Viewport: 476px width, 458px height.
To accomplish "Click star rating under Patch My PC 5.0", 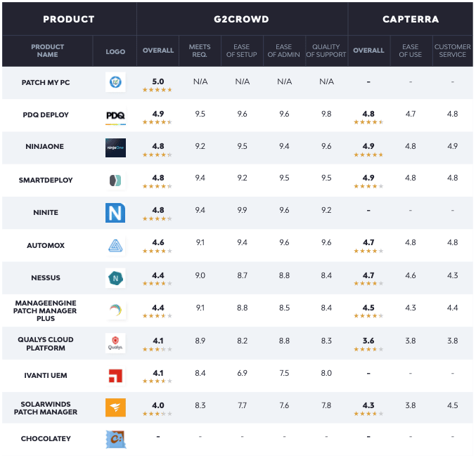I will (157, 90).
